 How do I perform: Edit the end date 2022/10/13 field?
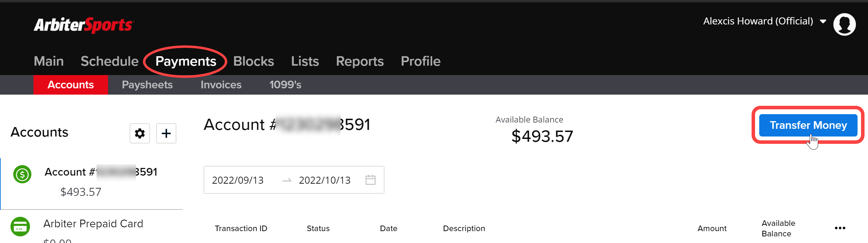(325, 180)
